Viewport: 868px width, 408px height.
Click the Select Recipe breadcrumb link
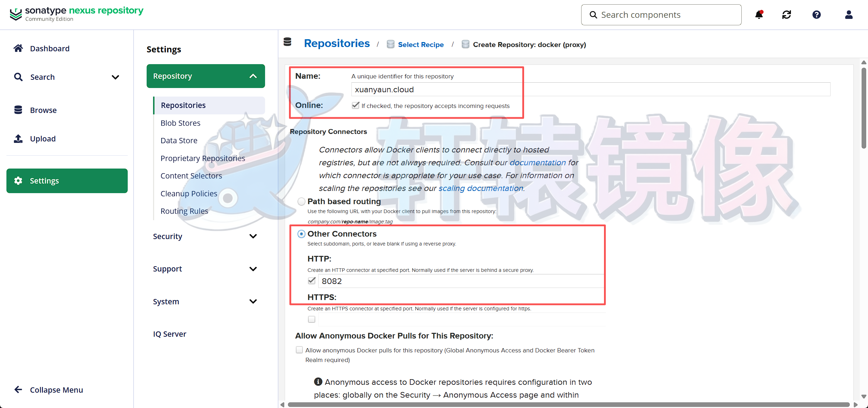tap(421, 44)
